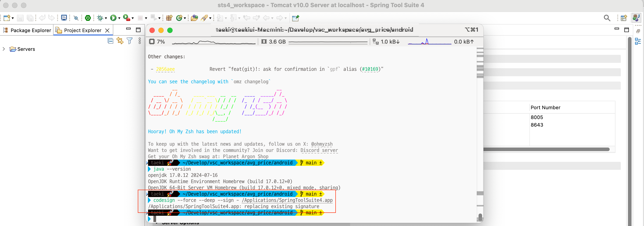Click the Previous Annotation icon
The width and height of the screenshot is (644, 226).
233,18
